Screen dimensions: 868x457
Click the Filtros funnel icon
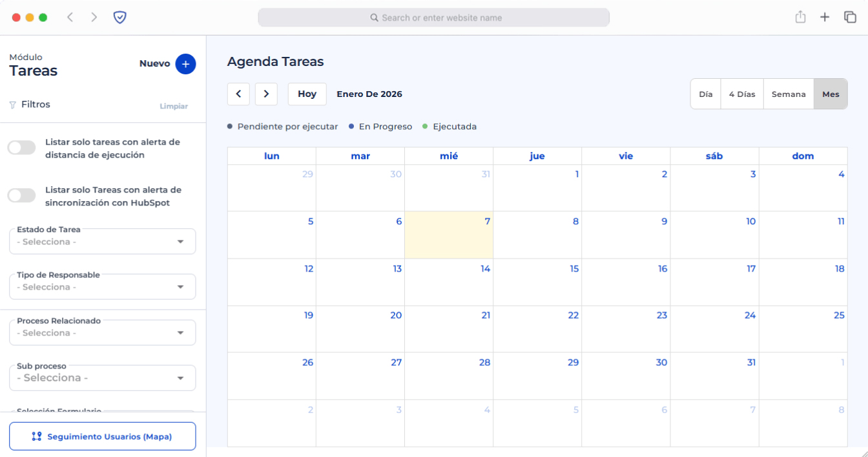tap(12, 105)
